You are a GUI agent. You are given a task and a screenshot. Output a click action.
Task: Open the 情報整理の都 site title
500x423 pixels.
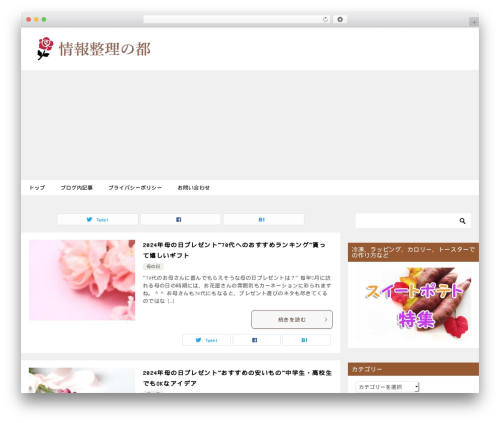[105, 49]
